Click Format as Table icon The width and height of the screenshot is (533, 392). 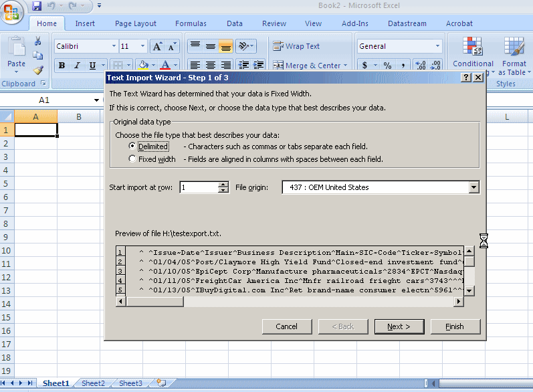[514, 46]
